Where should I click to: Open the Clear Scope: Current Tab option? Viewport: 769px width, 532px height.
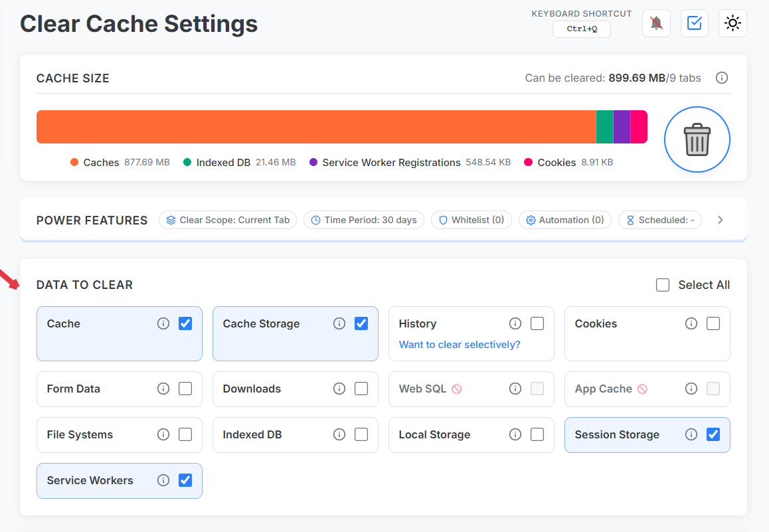point(228,220)
